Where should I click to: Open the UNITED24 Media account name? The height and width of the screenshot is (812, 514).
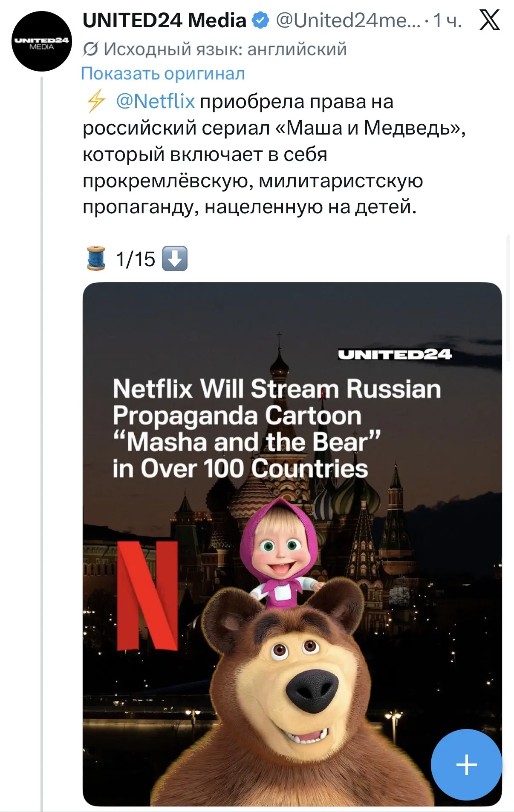[x=165, y=20]
